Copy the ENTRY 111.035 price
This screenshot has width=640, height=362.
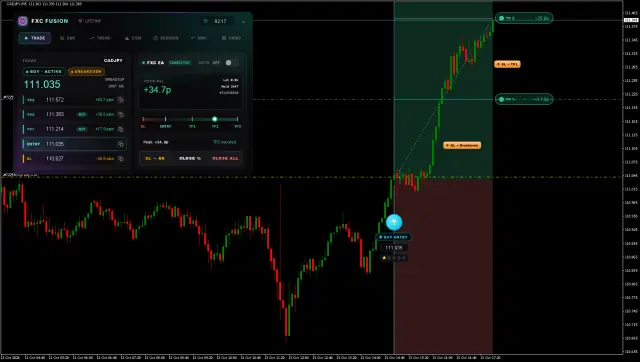click(121, 144)
